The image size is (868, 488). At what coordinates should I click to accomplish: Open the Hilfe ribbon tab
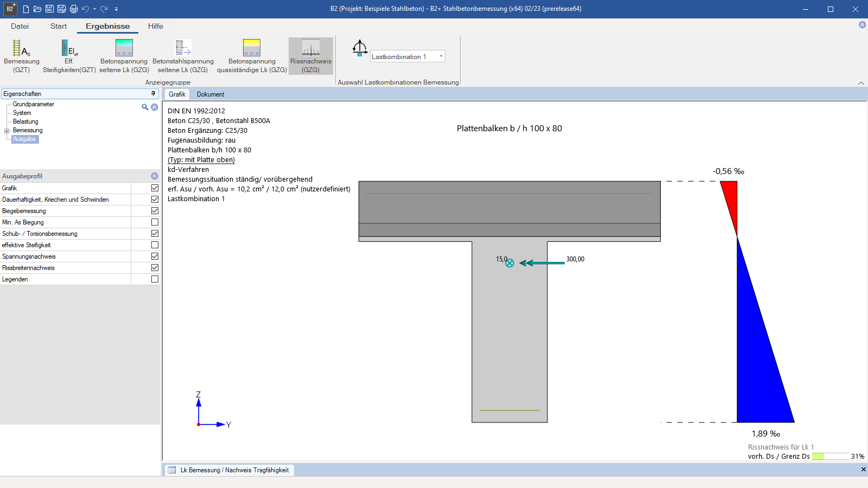[x=156, y=26]
